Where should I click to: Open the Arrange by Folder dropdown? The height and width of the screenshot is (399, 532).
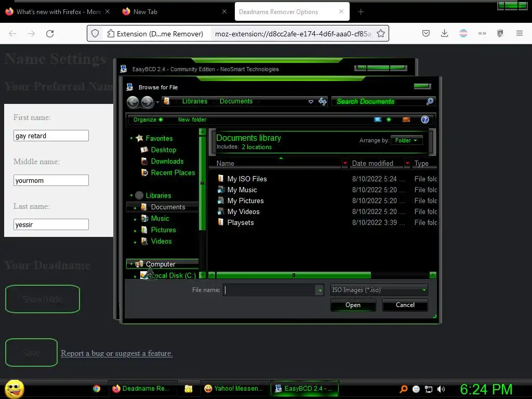pos(406,140)
